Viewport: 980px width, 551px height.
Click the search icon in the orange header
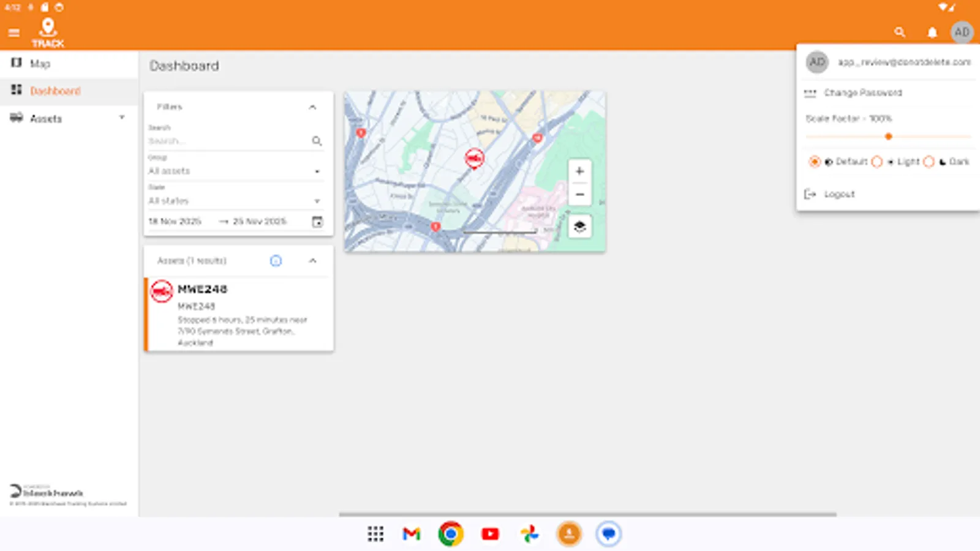click(x=899, y=32)
